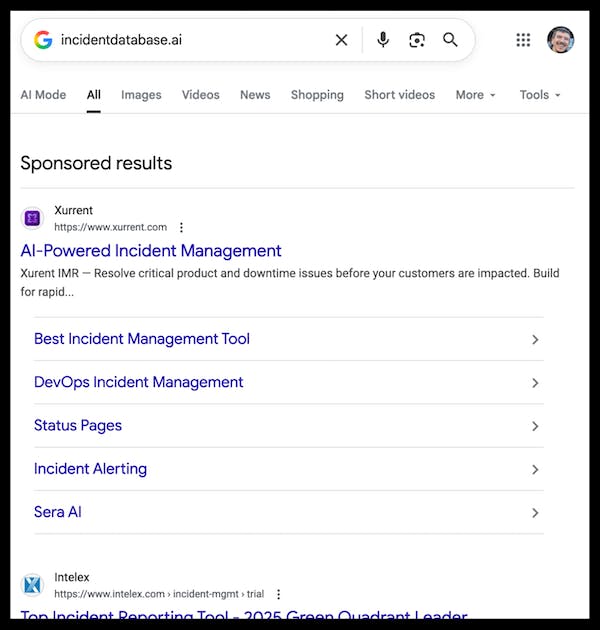The image size is (600, 630).
Task: Open the Tools dropdown
Action: 540,95
